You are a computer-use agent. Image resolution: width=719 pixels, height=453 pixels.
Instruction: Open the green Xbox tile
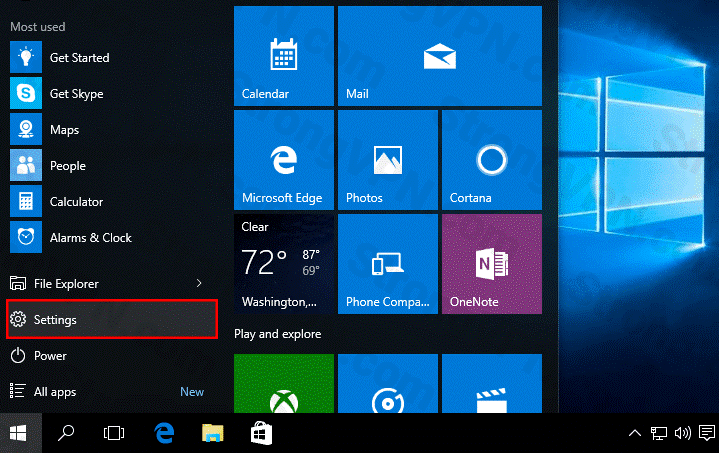point(284,383)
